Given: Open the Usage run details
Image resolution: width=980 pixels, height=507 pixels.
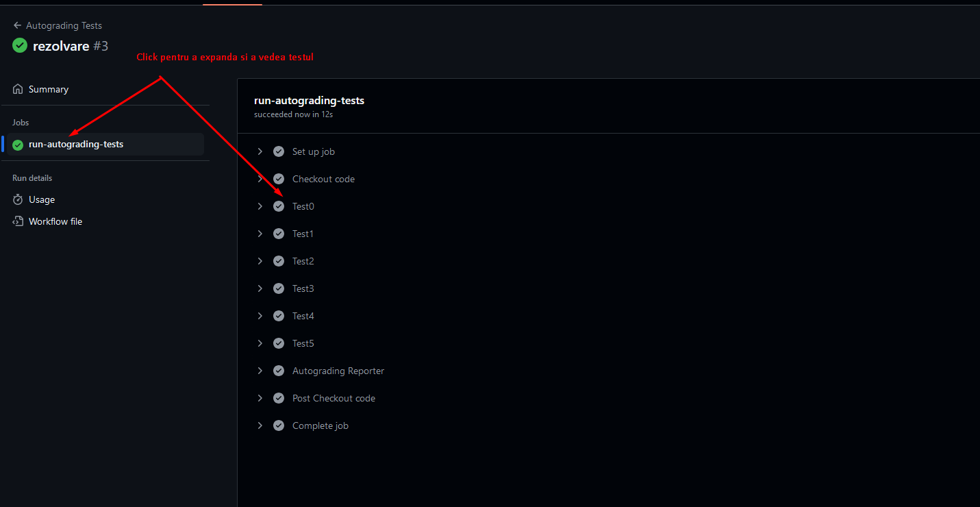Looking at the screenshot, I should click(42, 200).
